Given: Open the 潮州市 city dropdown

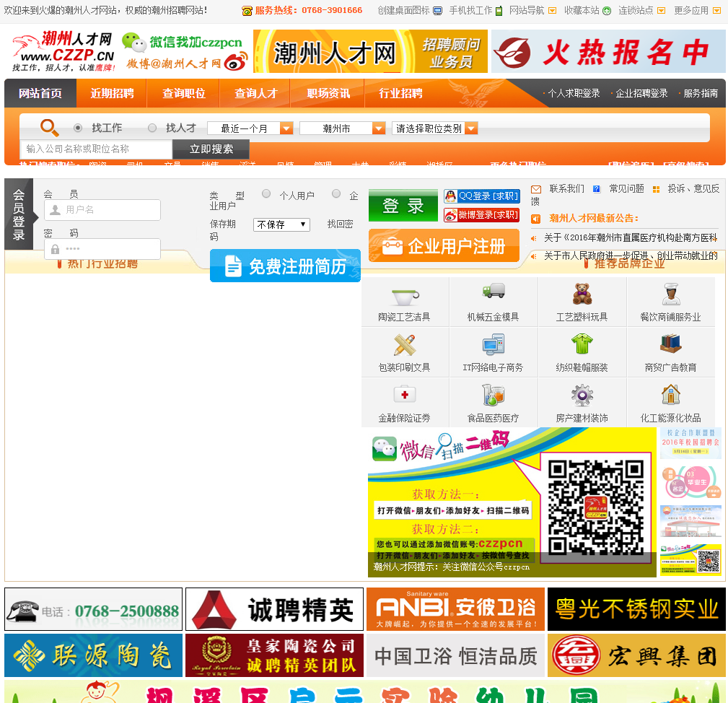Looking at the screenshot, I should click(x=343, y=128).
